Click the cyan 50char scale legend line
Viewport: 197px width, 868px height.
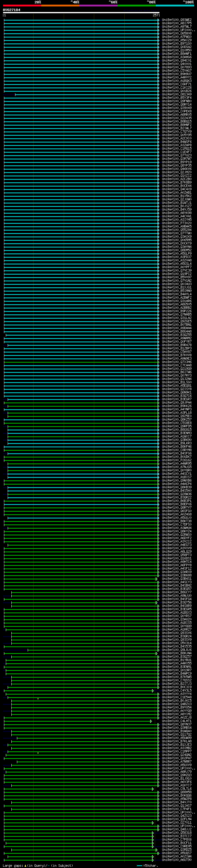tap(139, 866)
